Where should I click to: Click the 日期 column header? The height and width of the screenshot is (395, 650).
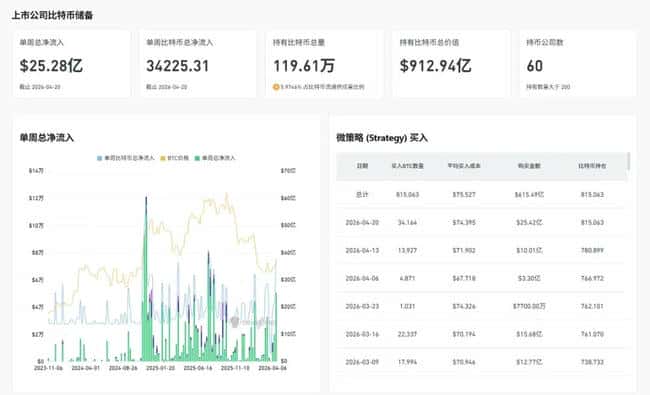coord(362,166)
